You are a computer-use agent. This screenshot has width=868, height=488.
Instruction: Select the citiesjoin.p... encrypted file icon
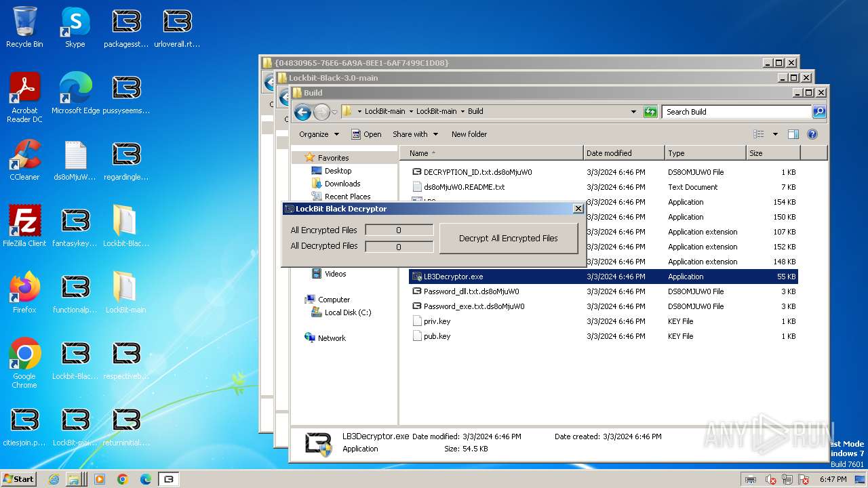click(24, 426)
